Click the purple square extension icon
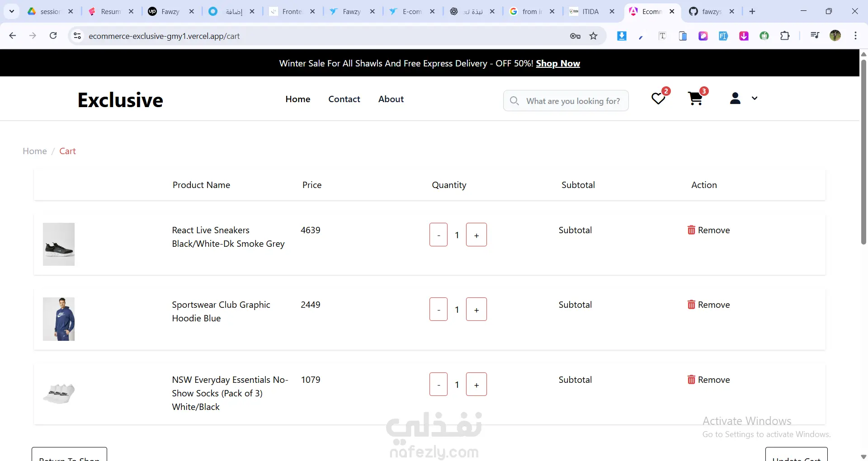This screenshot has height=461, width=868. [703, 36]
